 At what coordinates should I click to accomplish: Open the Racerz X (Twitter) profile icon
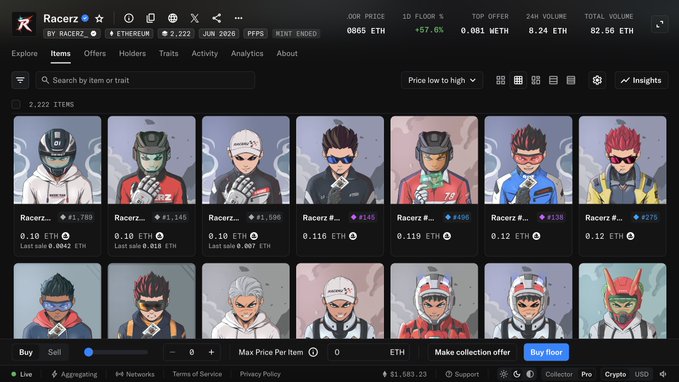[x=194, y=18]
